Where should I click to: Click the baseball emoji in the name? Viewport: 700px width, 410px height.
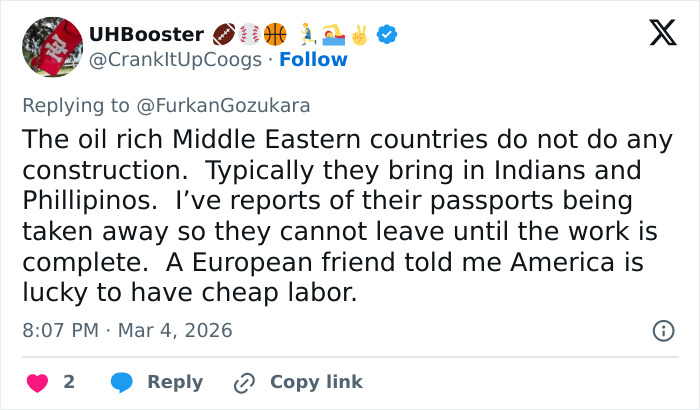249,35
